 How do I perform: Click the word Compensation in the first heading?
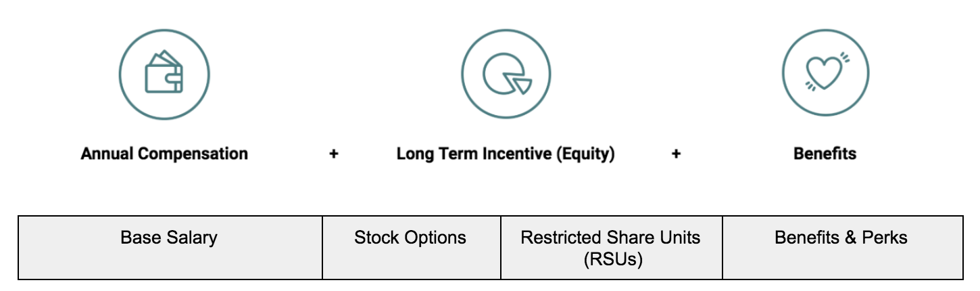coord(195,154)
